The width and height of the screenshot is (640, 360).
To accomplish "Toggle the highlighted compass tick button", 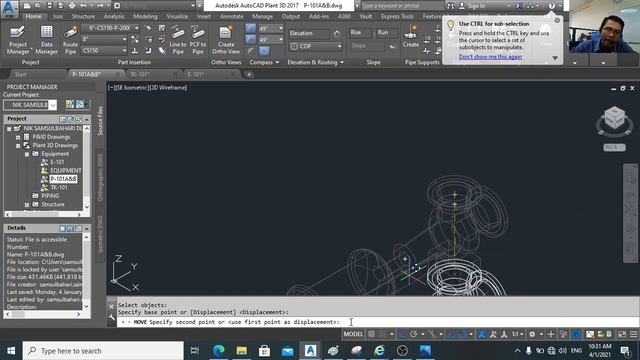I will point(264,51).
